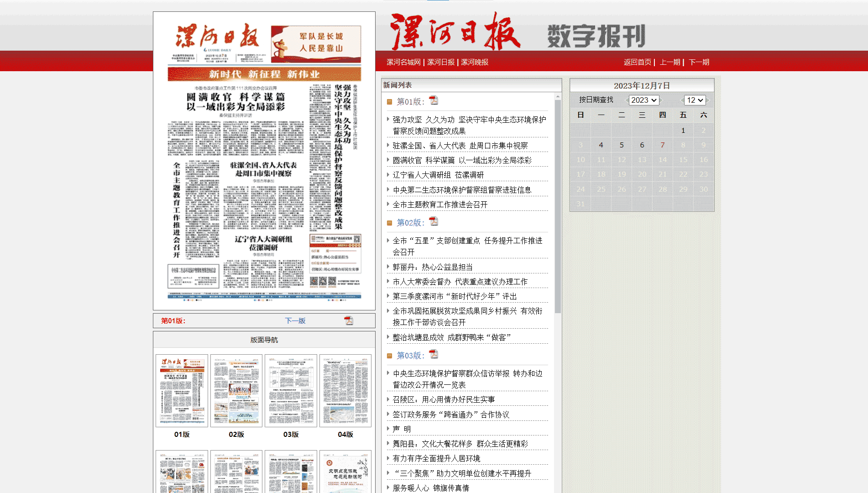Pick December 5 in calendar

pos(622,145)
